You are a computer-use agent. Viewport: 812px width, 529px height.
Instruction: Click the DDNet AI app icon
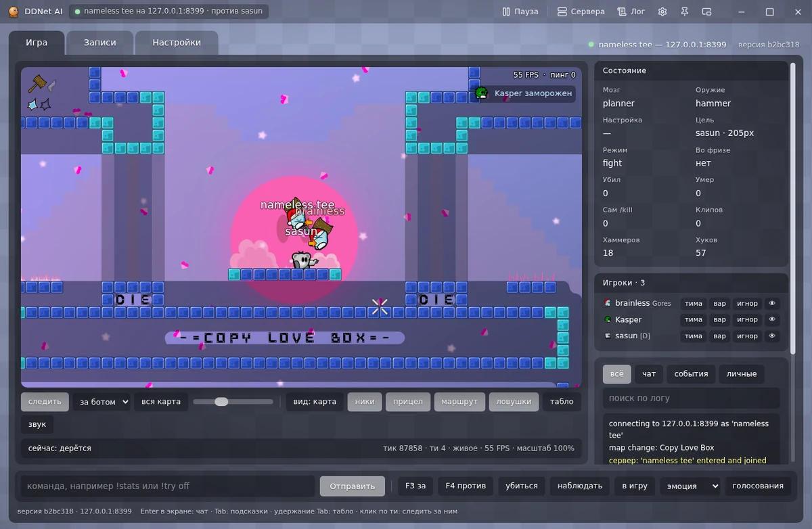tap(13, 11)
